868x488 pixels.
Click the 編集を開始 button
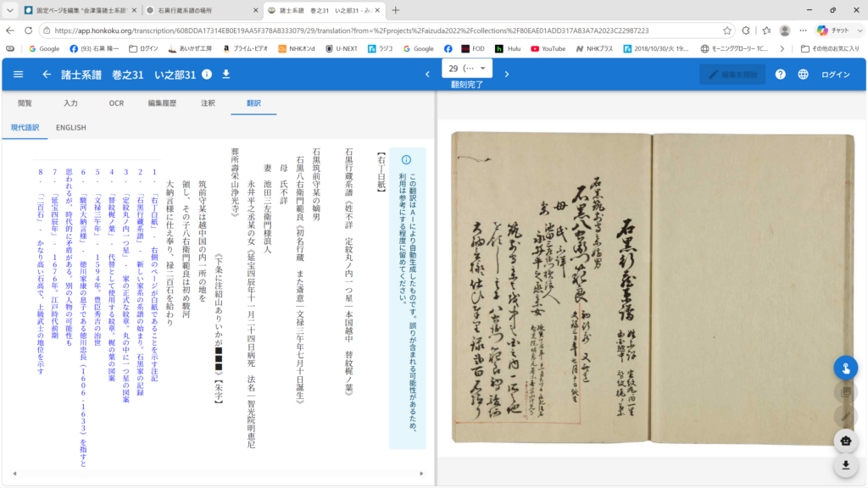[732, 75]
